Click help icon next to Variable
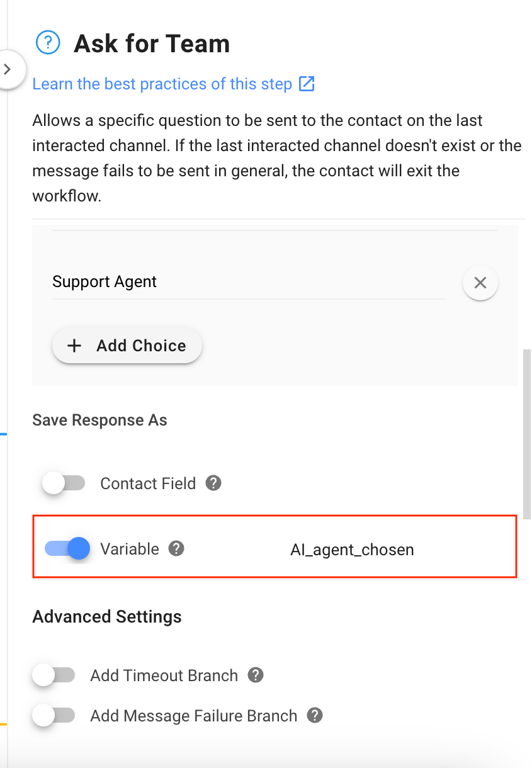This screenshot has height=768, width=532. point(176,548)
